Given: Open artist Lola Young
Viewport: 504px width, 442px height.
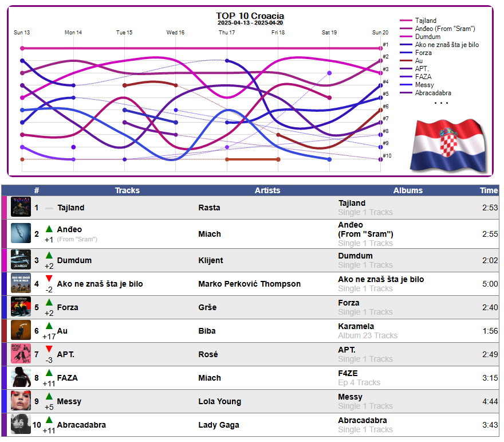Looking at the screenshot, I should [x=219, y=401].
